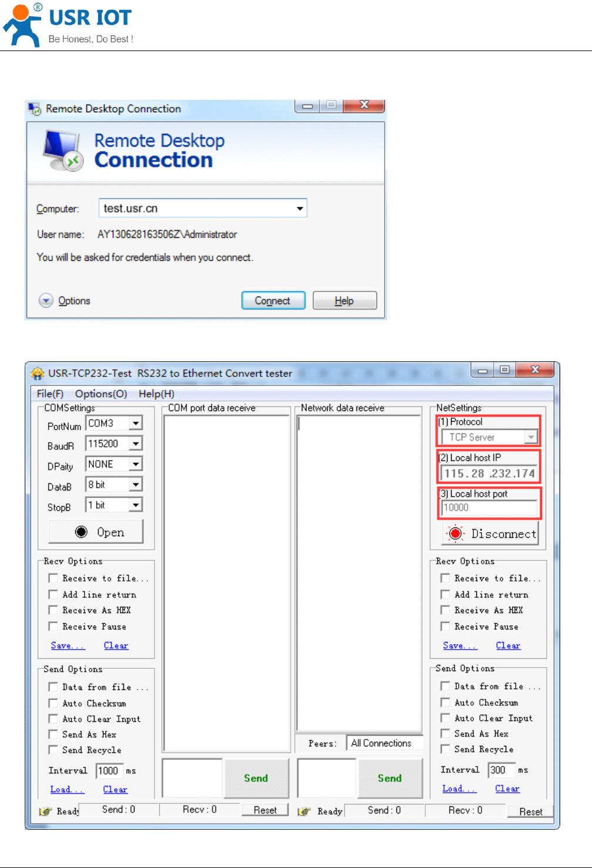Click the Remote Desktop Connection title bar icon
This screenshot has width=592, height=868.
[x=35, y=109]
